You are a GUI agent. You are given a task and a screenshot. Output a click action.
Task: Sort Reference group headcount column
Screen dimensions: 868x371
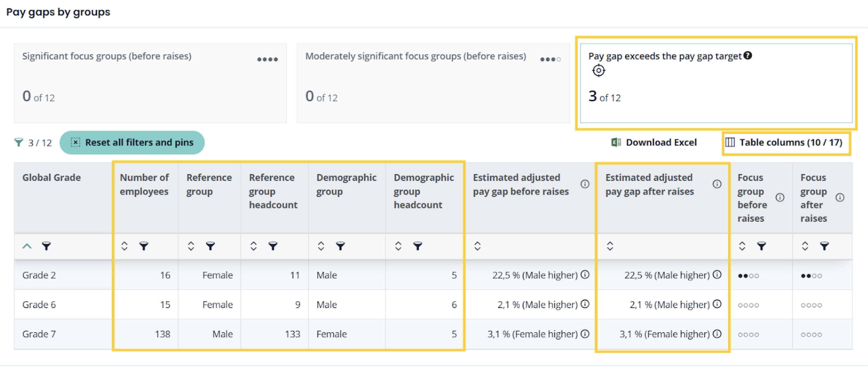pos(254,246)
